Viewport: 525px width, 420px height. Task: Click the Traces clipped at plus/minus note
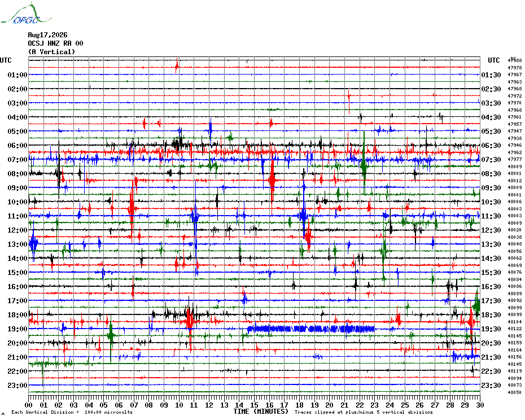(364, 412)
